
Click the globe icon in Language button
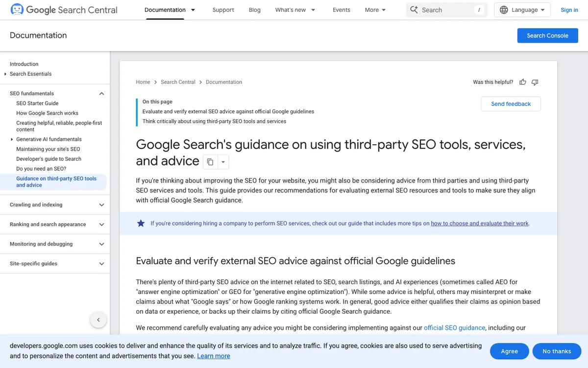pos(504,10)
